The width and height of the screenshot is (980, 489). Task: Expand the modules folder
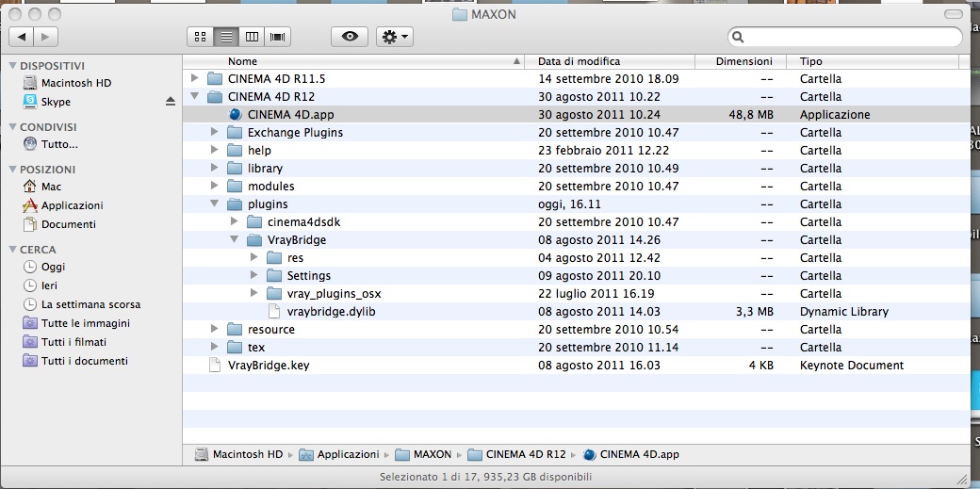click(215, 186)
